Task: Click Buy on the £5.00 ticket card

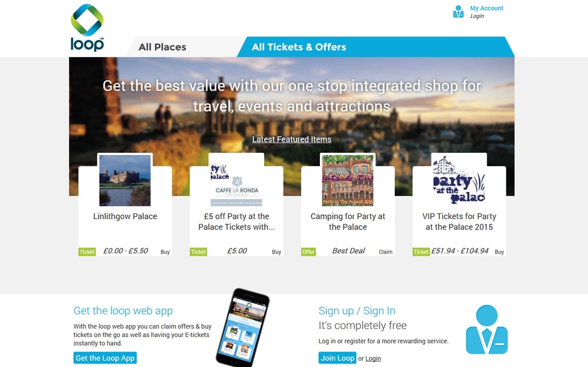Action: 277,252
